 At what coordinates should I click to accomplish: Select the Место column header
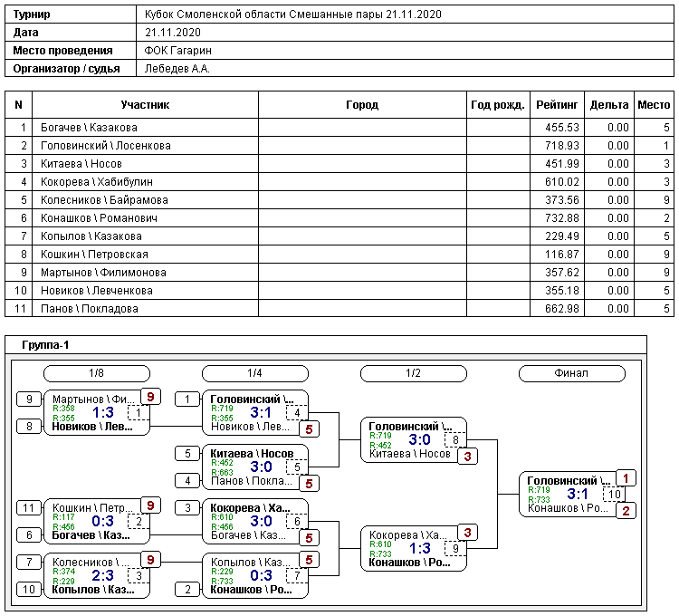(x=654, y=105)
